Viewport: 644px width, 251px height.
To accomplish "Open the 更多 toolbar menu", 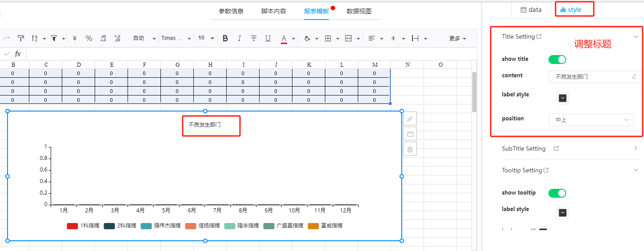I will (x=457, y=39).
